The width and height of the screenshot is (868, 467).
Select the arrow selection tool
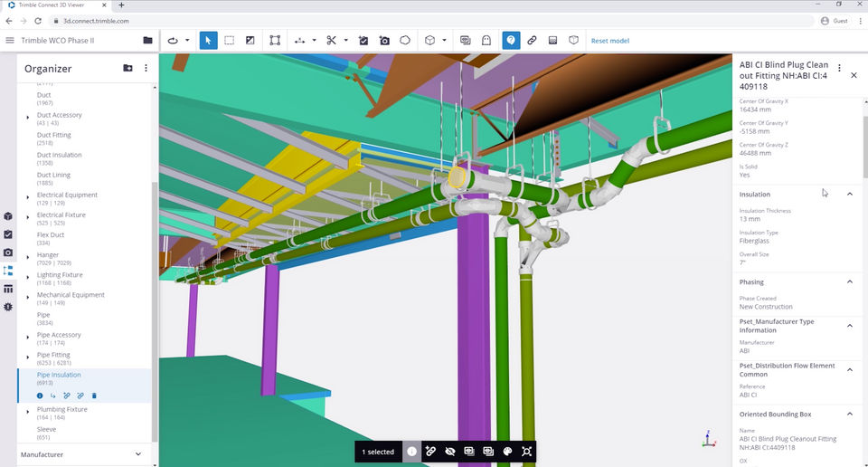click(208, 41)
